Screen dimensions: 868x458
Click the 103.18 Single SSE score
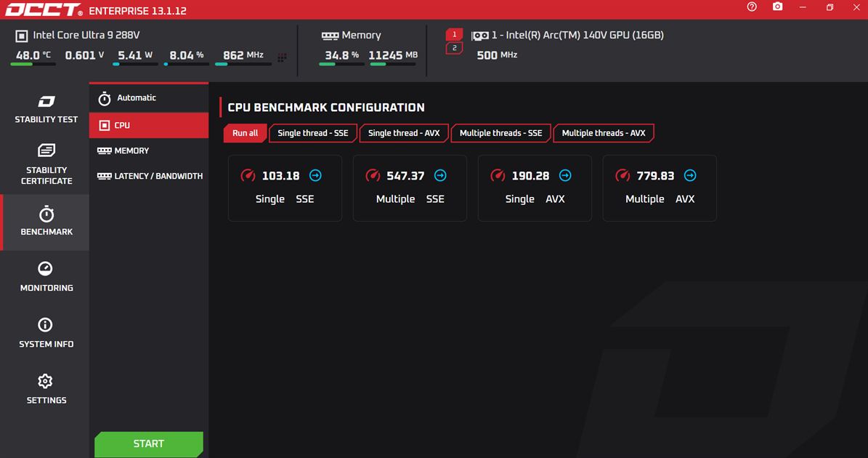(280, 176)
